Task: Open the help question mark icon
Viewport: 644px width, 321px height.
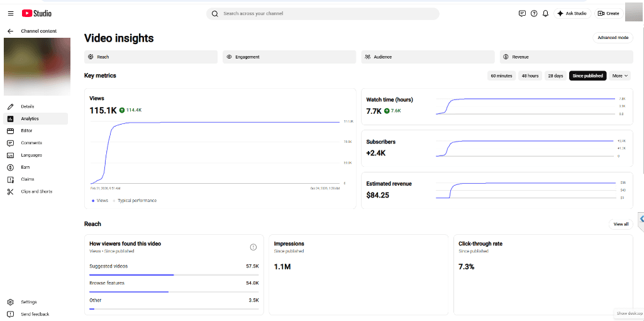Action: pos(533,14)
